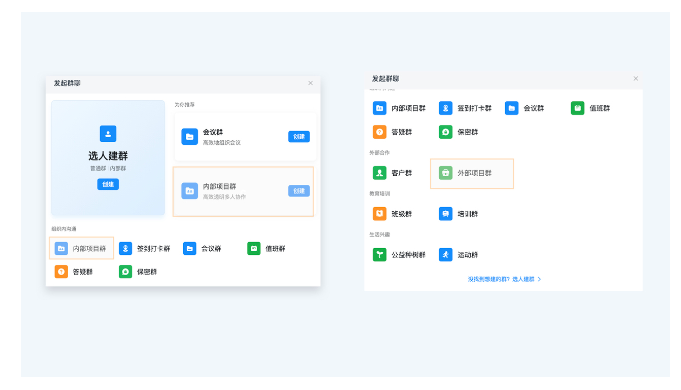Click the 选人建群 title text
The height and width of the screenshot is (390, 681).
108,156
